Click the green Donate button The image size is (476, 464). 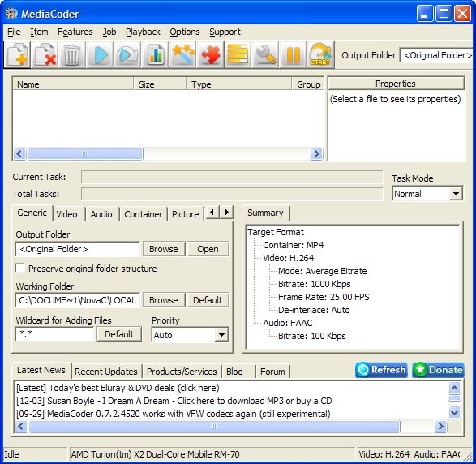[x=438, y=370]
